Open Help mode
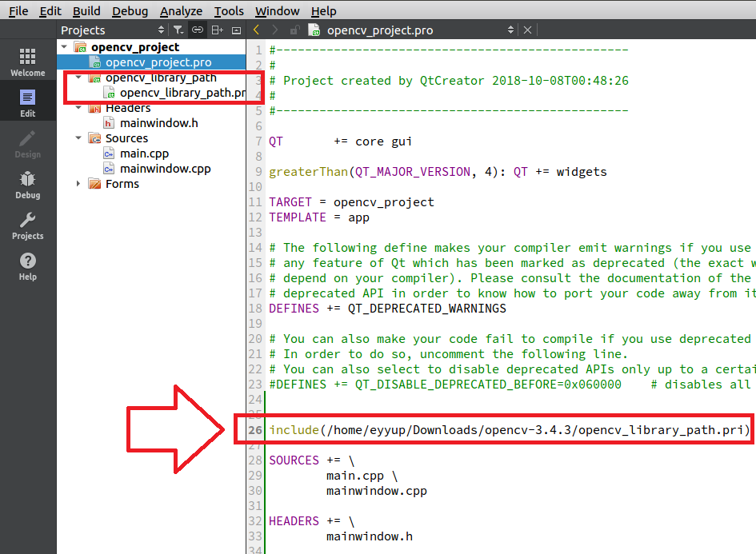756x554 pixels. pos(27,266)
